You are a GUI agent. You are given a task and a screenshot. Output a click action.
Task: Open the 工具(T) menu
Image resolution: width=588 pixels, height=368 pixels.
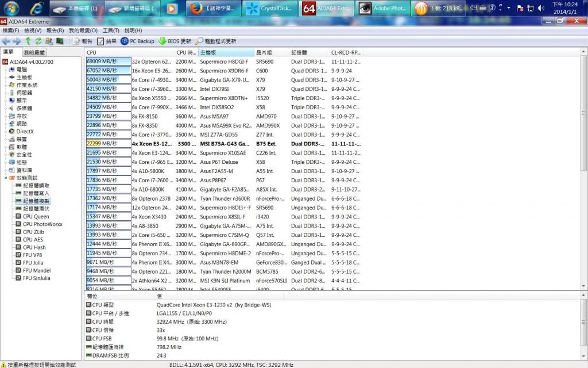111,30
